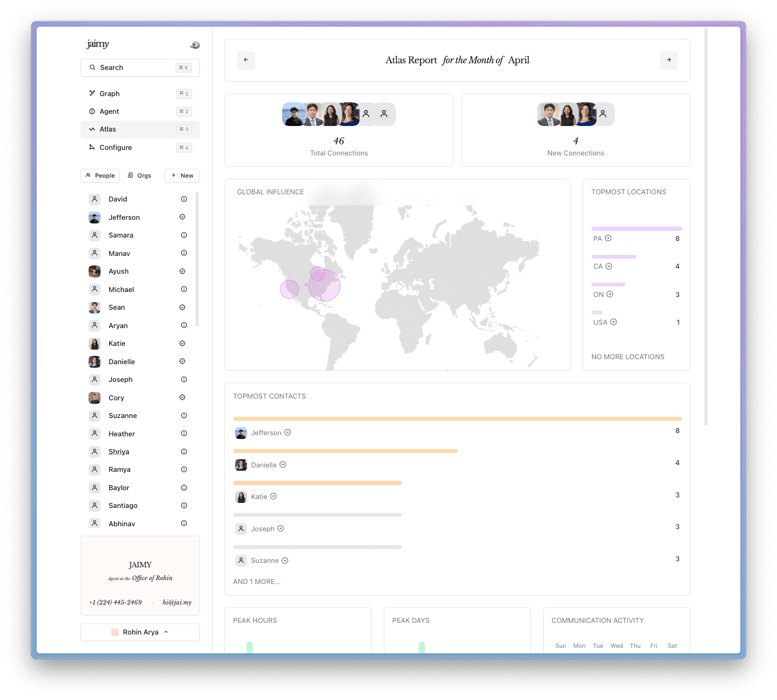Click the previous month arrow button
Screen dimensions: 777x700
click(245, 60)
